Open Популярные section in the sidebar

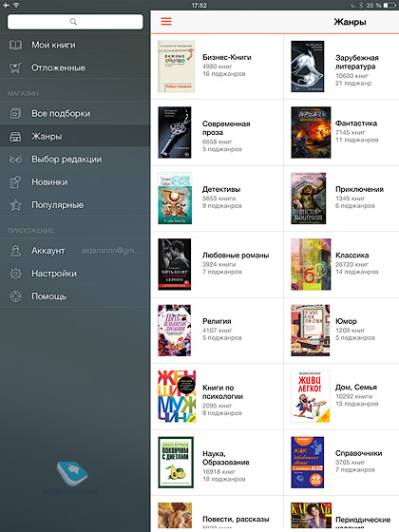tap(75, 205)
